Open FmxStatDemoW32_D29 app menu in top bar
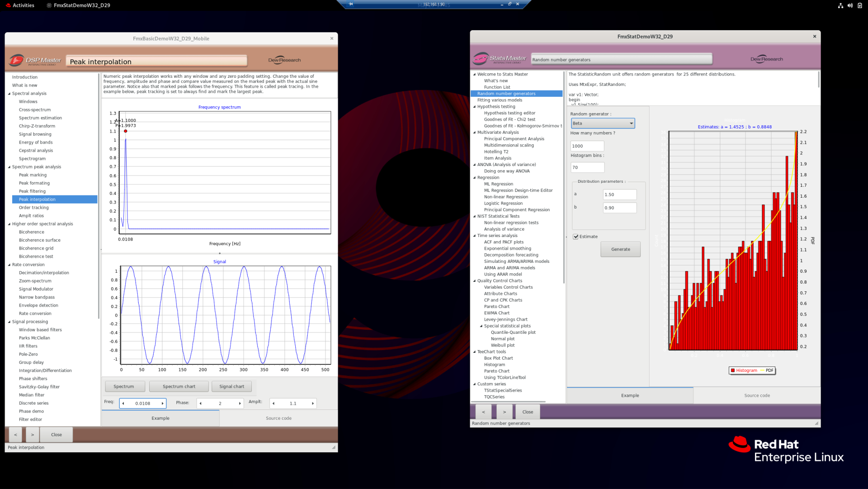Image resolution: width=868 pixels, height=489 pixels. point(79,5)
